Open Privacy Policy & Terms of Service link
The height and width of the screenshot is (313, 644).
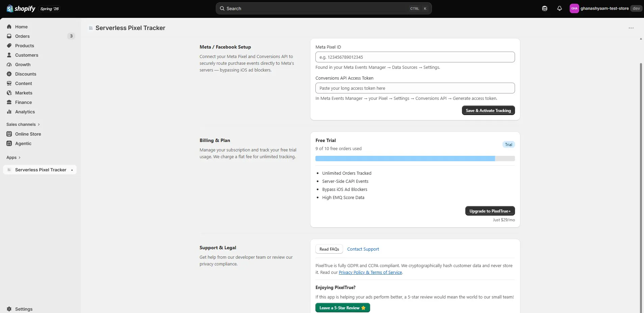pyautogui.click(x=370, y=273)
